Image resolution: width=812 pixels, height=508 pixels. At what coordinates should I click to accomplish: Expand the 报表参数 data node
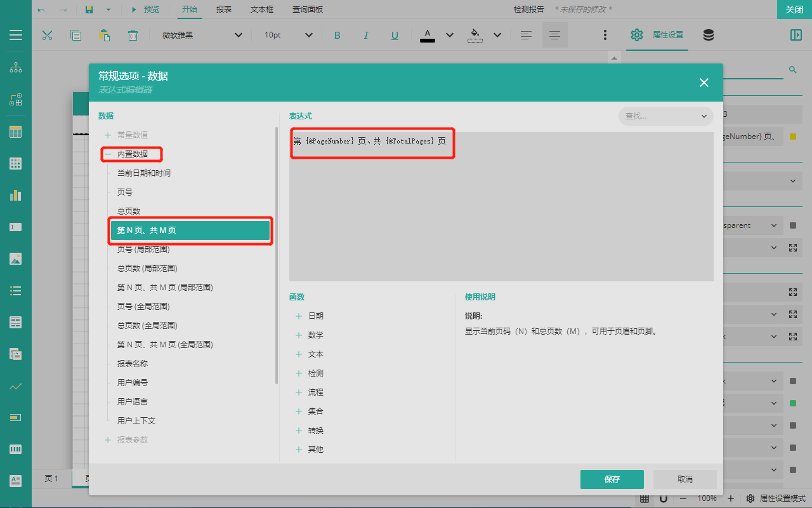[x=108, y=439]
